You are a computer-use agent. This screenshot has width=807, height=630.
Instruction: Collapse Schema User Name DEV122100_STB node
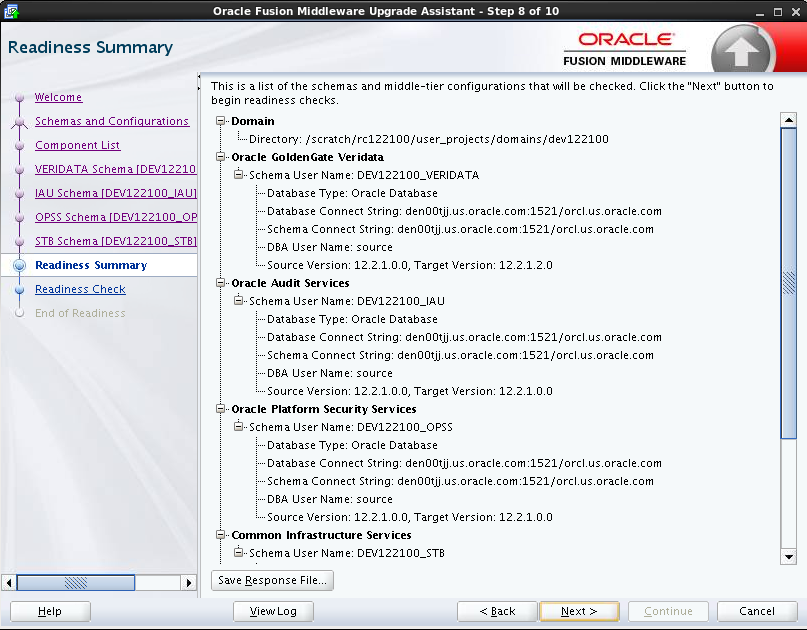(x=238, y=553)
